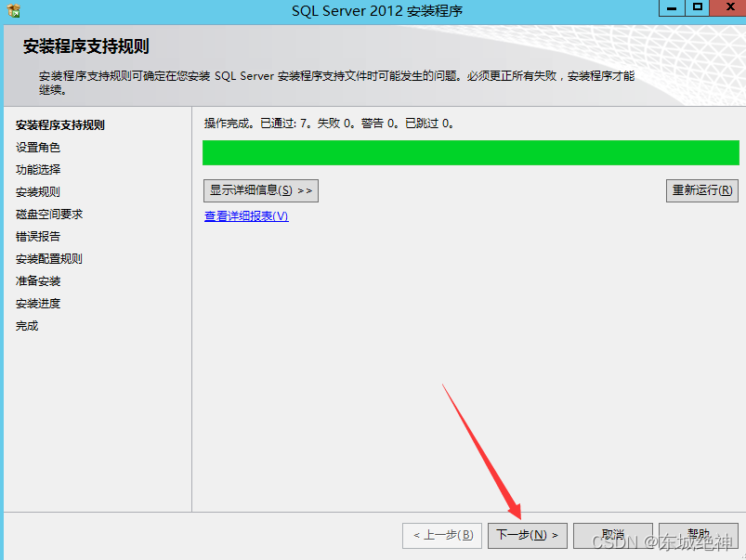The width and height of the screenshot is (746, 560).
Task: Select the 错误报告 step in sidebar
Action: 37,237
